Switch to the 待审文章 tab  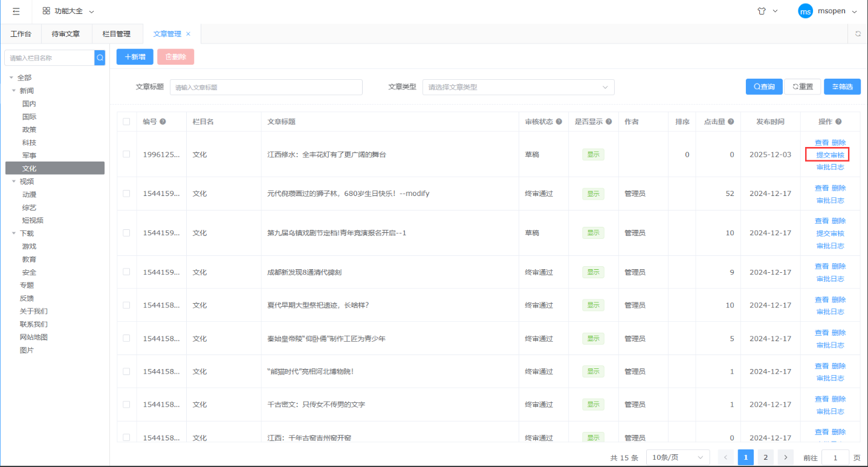point(66,34)
